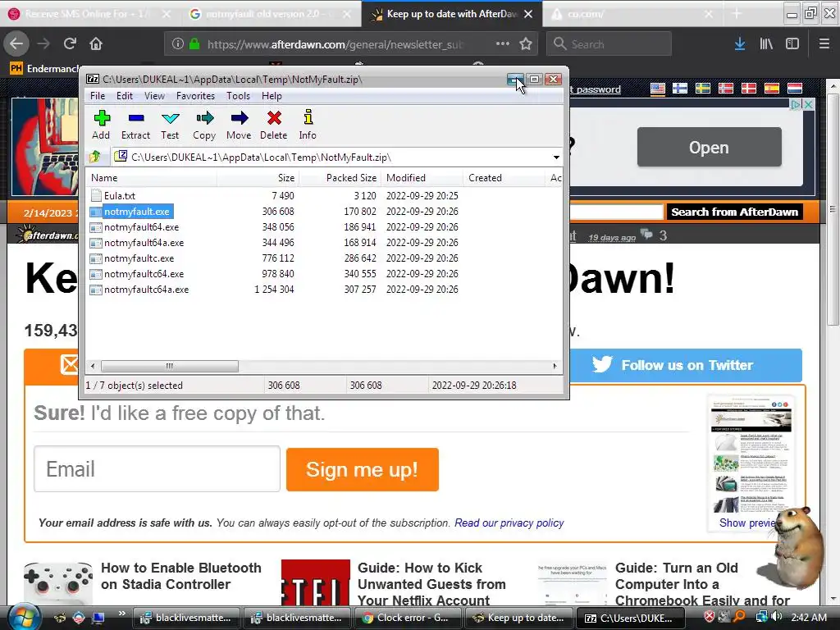
Task: Click the Firefox forward arrow
Action: tap(43, 43)
